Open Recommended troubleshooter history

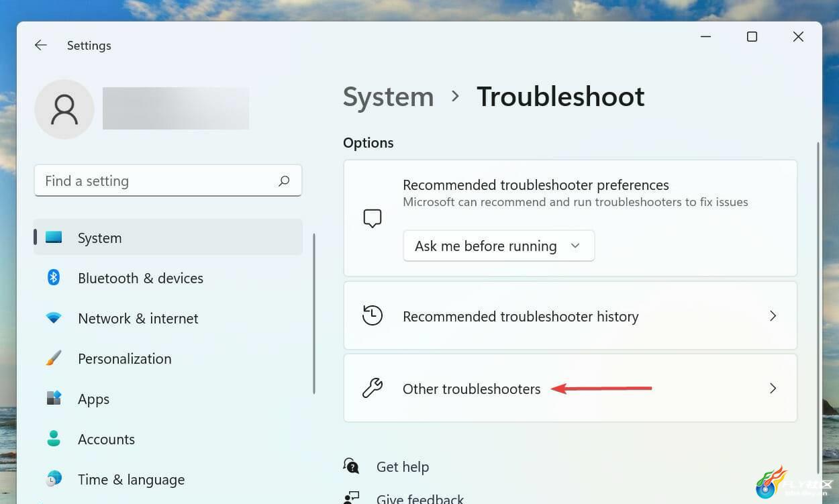[x=571, y=315]
